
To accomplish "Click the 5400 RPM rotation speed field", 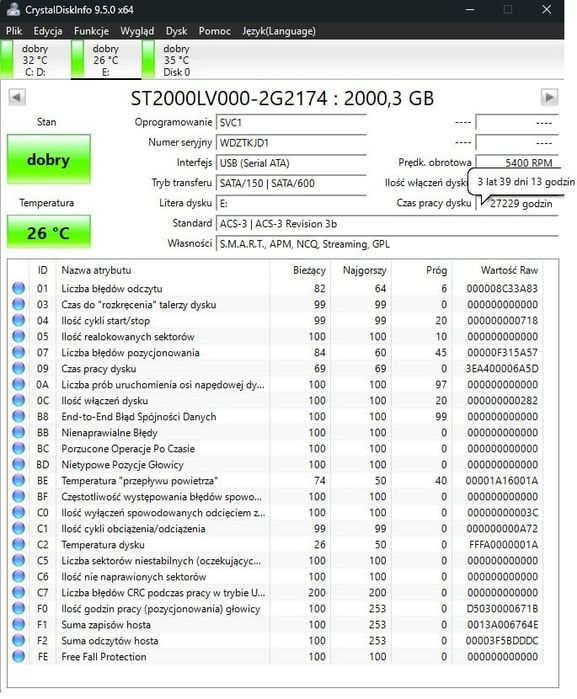I will click(517, 163).
